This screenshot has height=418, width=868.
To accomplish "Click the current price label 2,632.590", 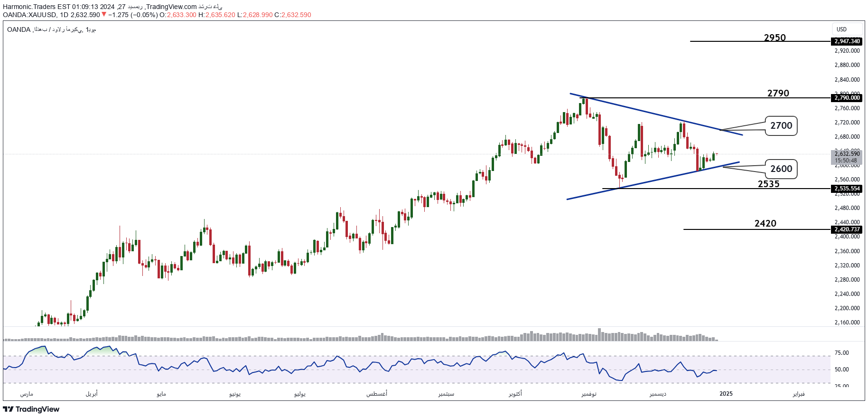I will pos(847,154).
